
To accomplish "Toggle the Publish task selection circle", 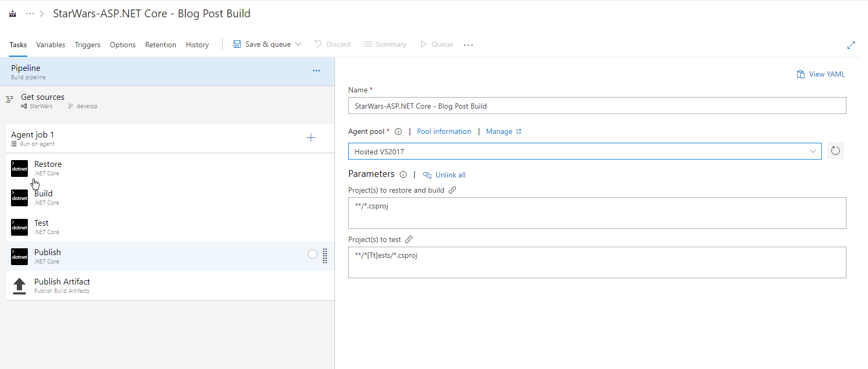I will point(312,254).
